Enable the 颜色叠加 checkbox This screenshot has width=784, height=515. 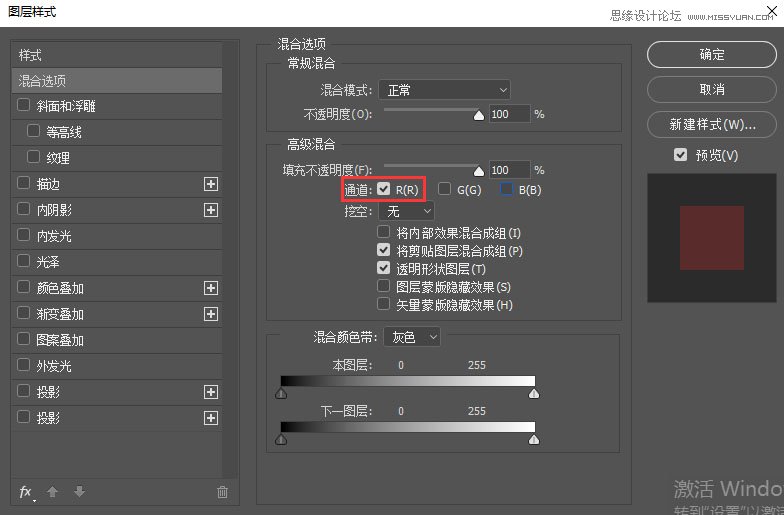24,287
